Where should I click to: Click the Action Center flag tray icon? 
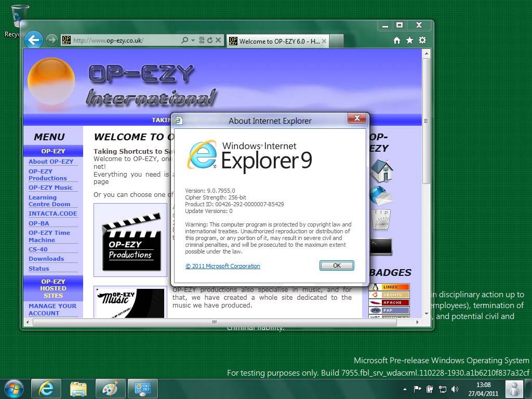coord(417,389)
